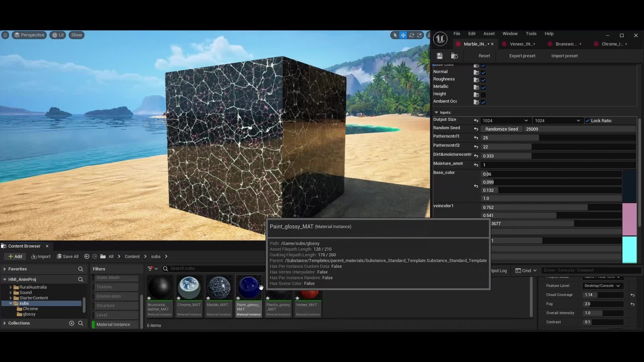Click Export preset
Image resolution: width=644 pixels, height=362 pixels.
[522, 56]
